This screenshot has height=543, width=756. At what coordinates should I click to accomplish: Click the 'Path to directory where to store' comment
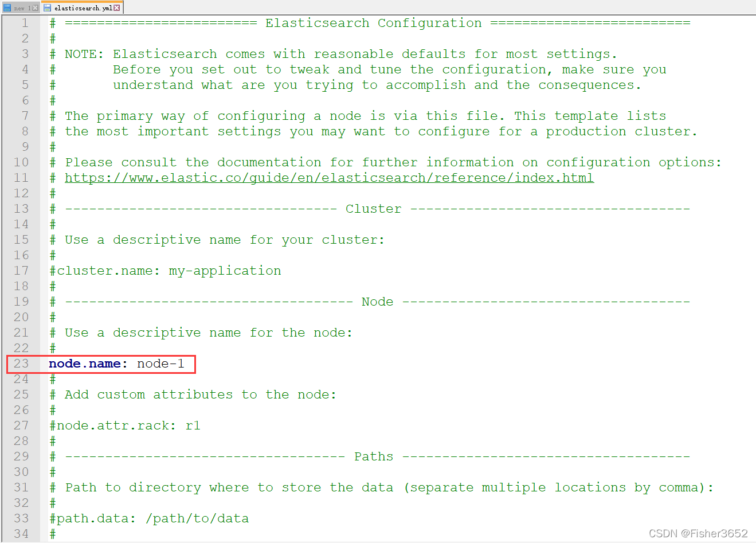(x=382, y=487)
